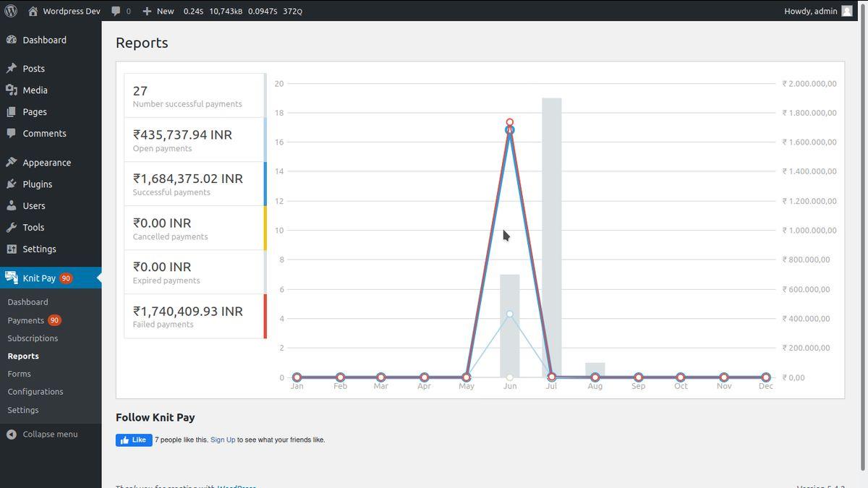Click the Successful payments legend entry
The height and width of the screenshot is (488, 868).
coord(194,184)
